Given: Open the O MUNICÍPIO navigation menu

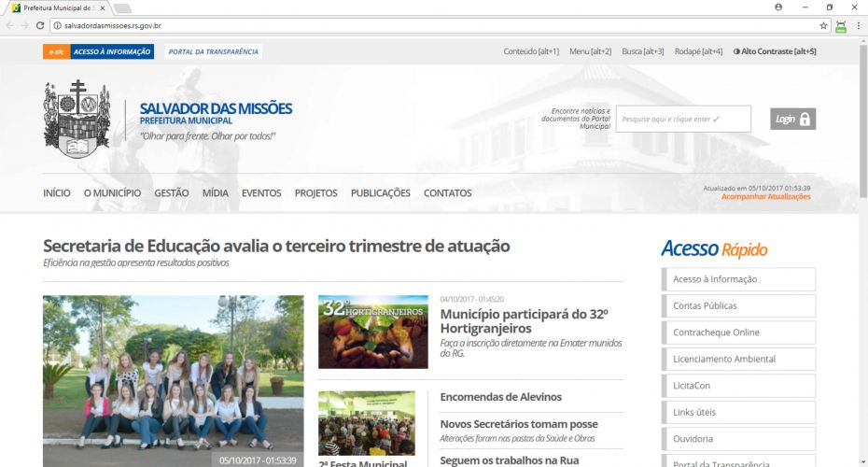Looking at the screenshot, I should pos(112,193).
